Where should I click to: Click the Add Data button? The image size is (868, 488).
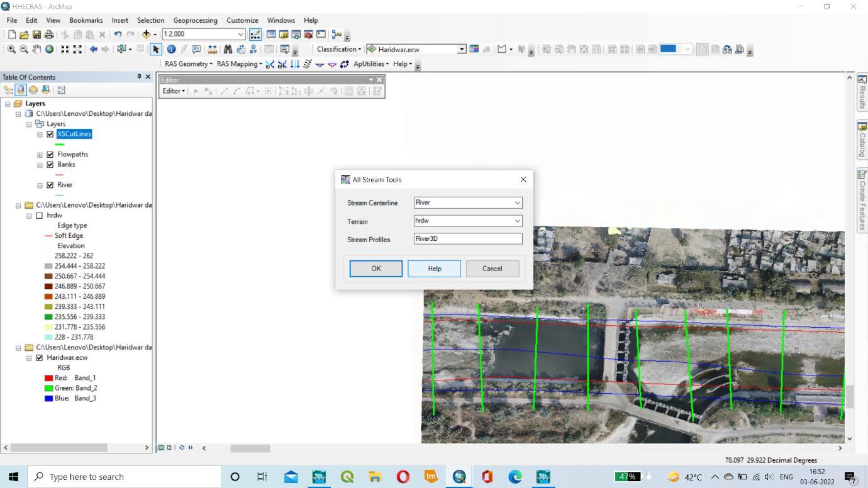147,35
